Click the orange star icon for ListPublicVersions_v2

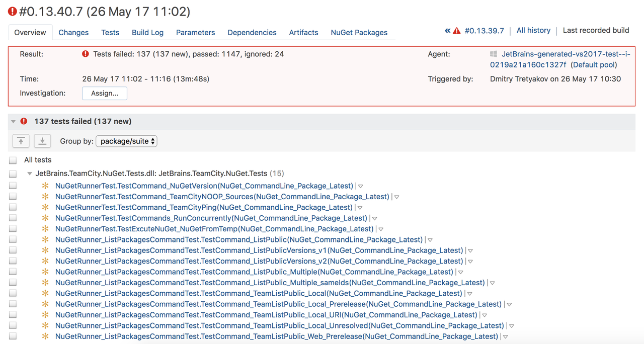pyautogui.click(x=46, y=261)
